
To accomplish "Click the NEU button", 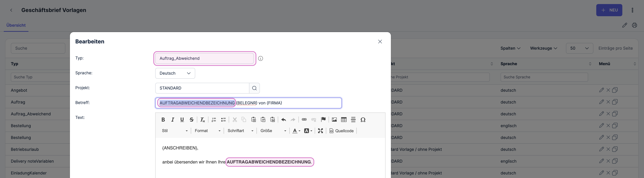I will coord(609,10).
